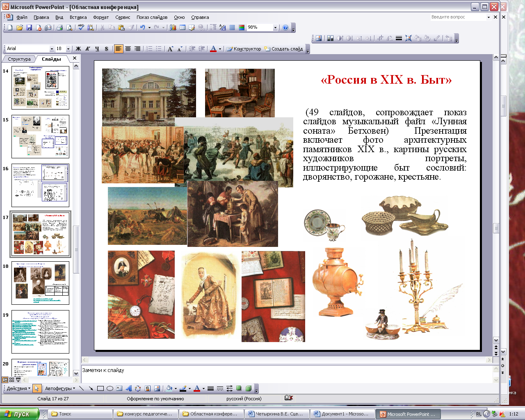
Task: Open the Формат menu
Action: tap(101, 17)
